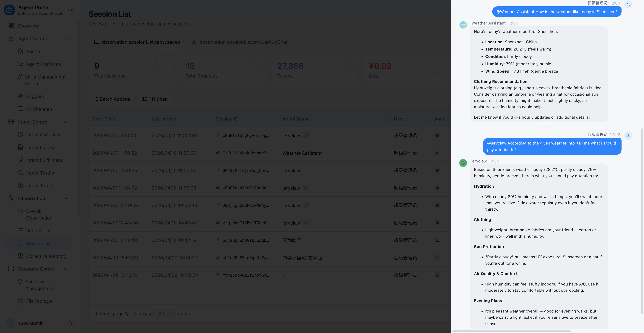This screenshot has height=333, width=644.
Task: Click the home icon beside superadmin
Action: (71, 323)
